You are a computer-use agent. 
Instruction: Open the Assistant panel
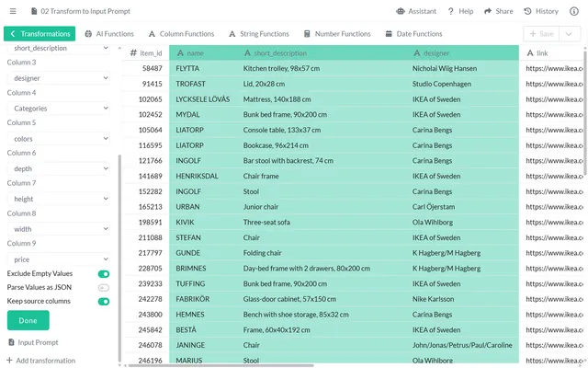(x=416, y=11)
